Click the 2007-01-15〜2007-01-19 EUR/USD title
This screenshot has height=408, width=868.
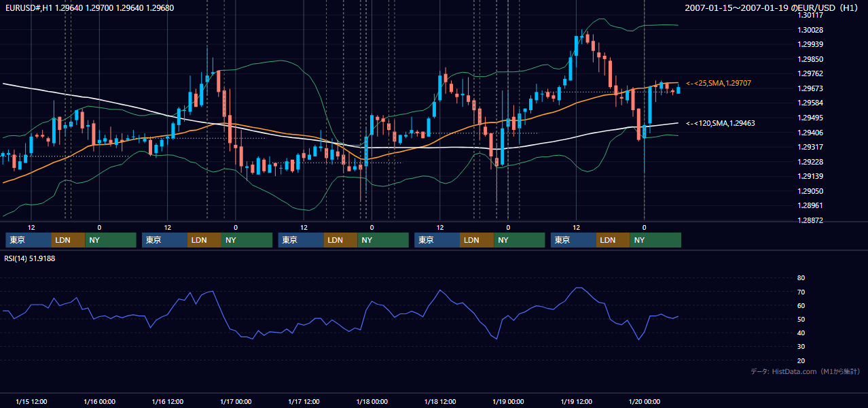pos(773,8)
